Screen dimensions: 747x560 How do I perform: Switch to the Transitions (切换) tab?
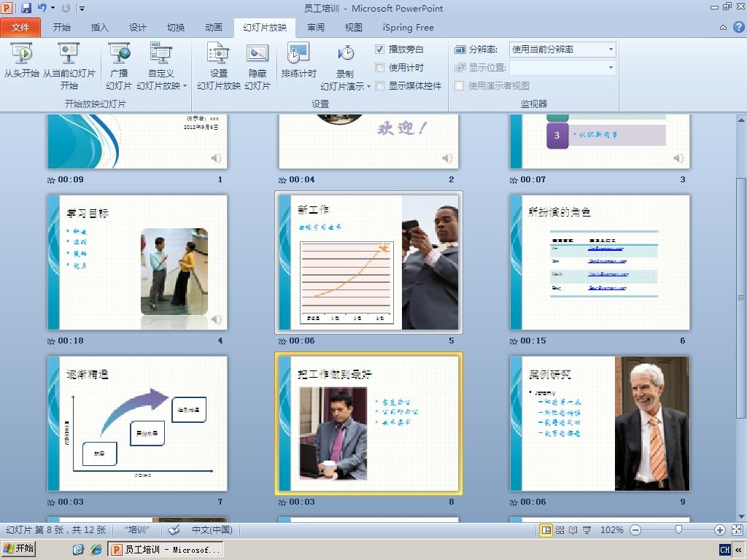pos(176,28)
